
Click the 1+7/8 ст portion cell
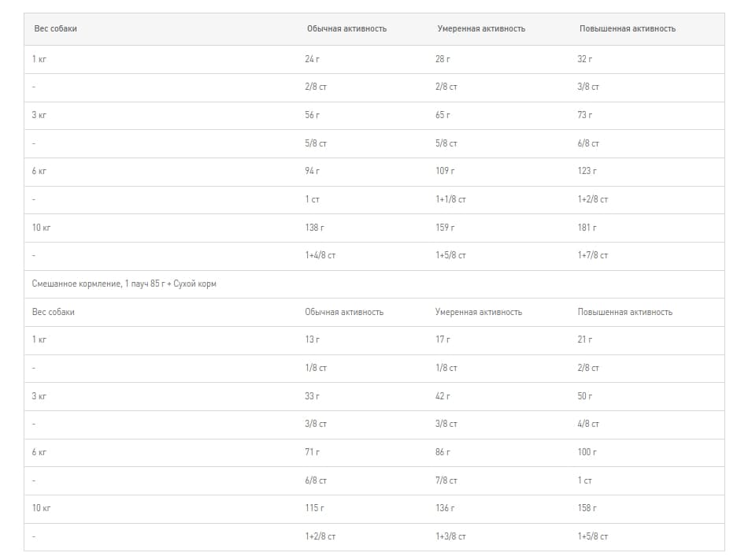tap(592, 255)
